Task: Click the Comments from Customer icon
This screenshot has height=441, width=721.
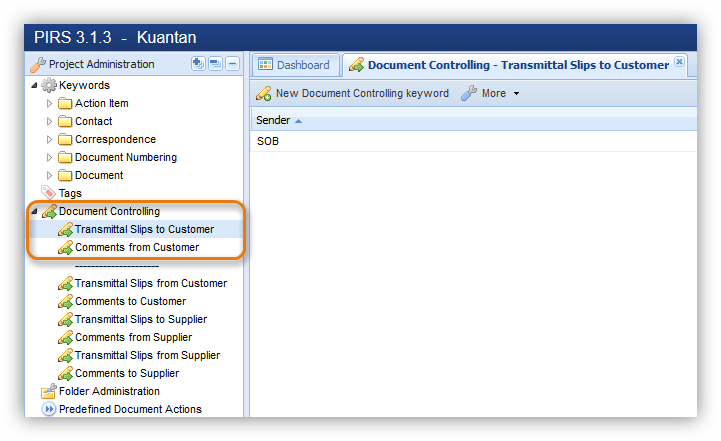Action: (65, 247)
